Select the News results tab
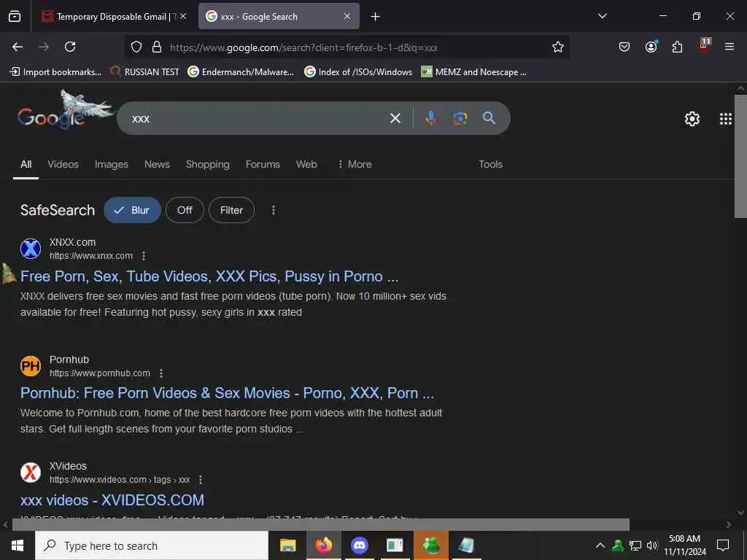The width and height of the screenshot is (747, 560). point(158,164)
